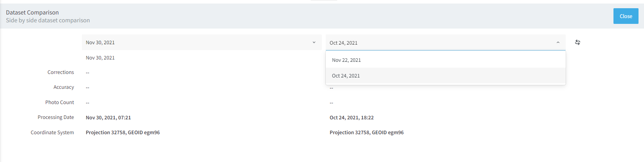
Task: Select the Accuracy row label
Action: pyautogui.click(x=64, y=87)
